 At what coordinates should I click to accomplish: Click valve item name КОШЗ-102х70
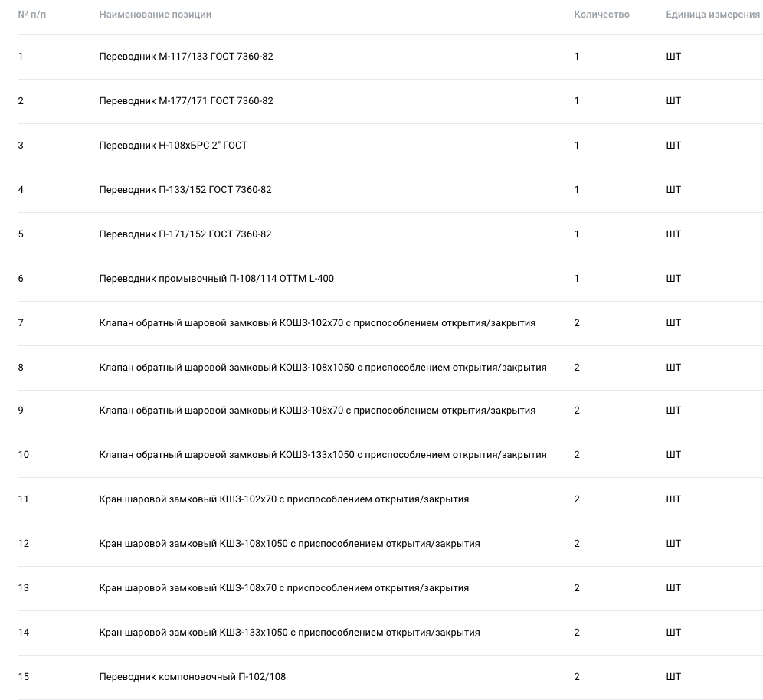pos(317,323)
